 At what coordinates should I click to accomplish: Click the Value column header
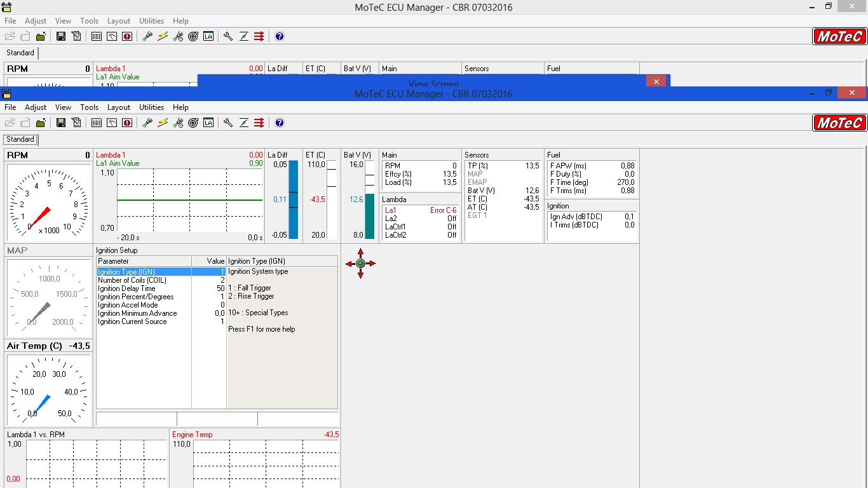[209, 261]
